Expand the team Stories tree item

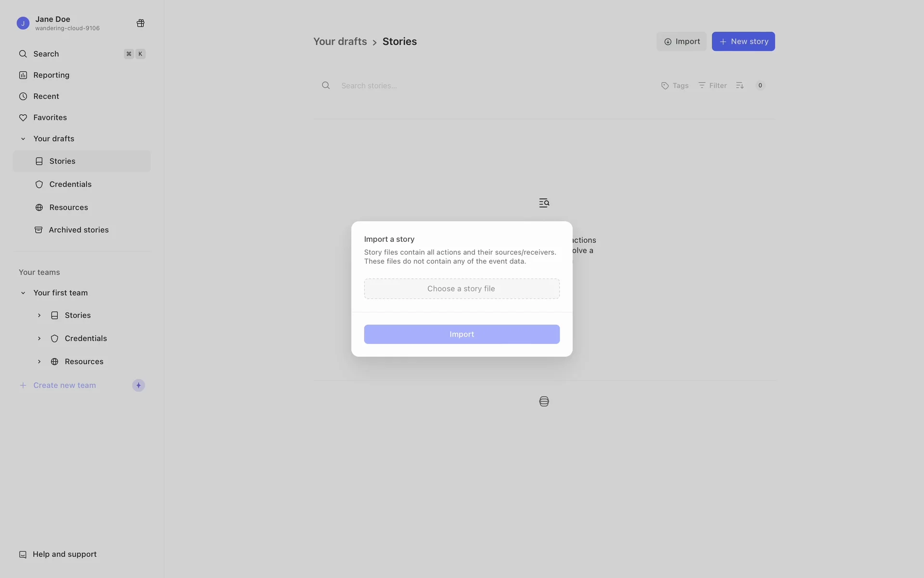coord(39,315)
